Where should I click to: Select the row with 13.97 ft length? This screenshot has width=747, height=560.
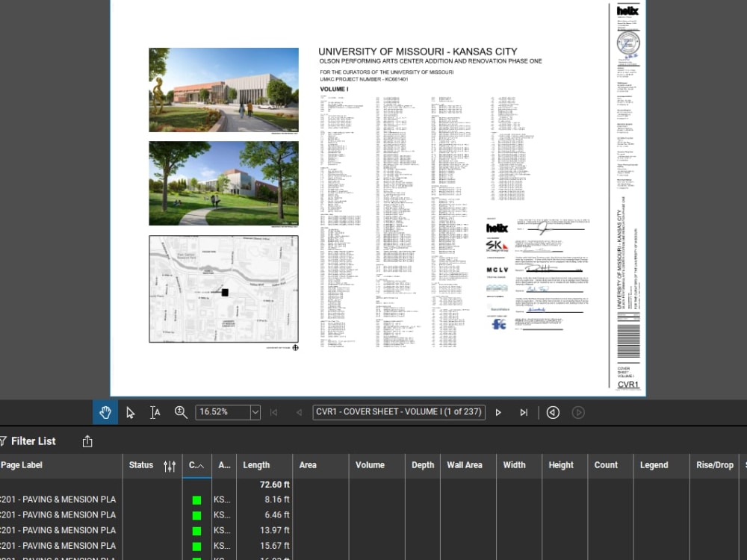click(x=373, y=530)
